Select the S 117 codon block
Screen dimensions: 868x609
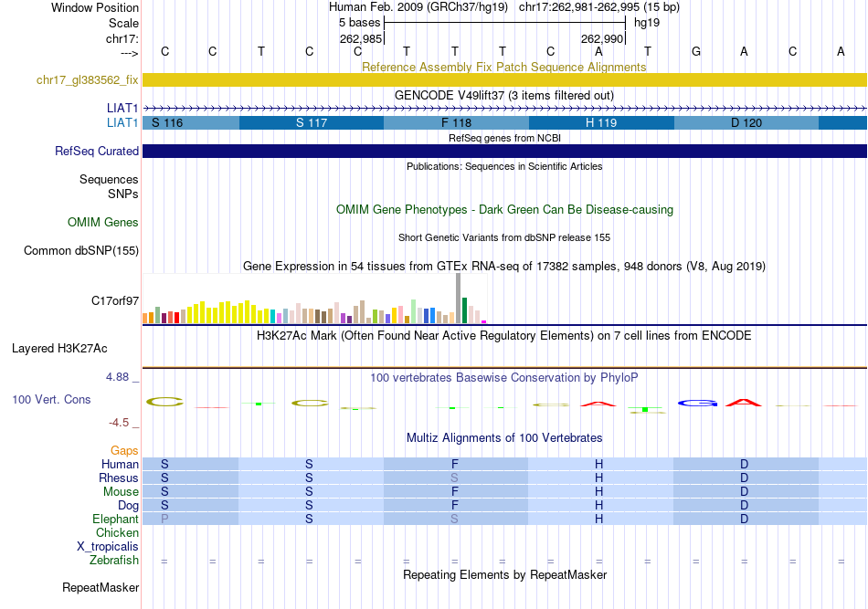[x=312, y=122]
